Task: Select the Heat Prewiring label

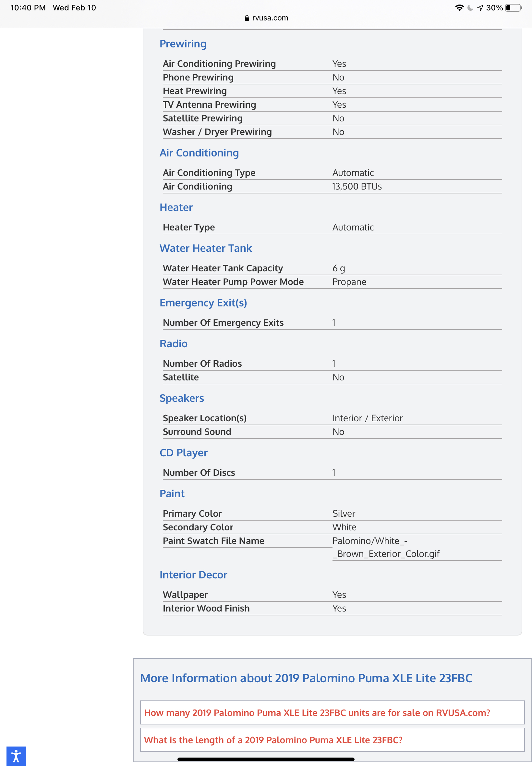Action: pyautogui.click(x=195, y=91)
